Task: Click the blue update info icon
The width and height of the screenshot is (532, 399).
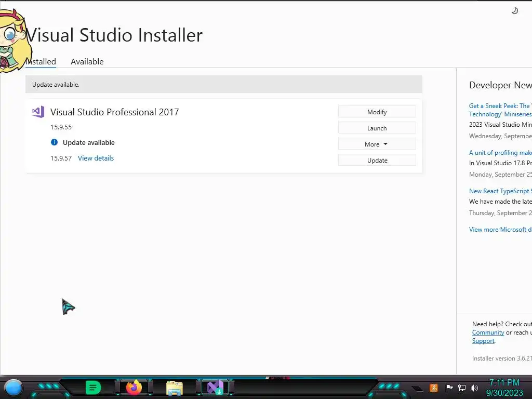Action: pyautogui.click(x=54, y=142)
